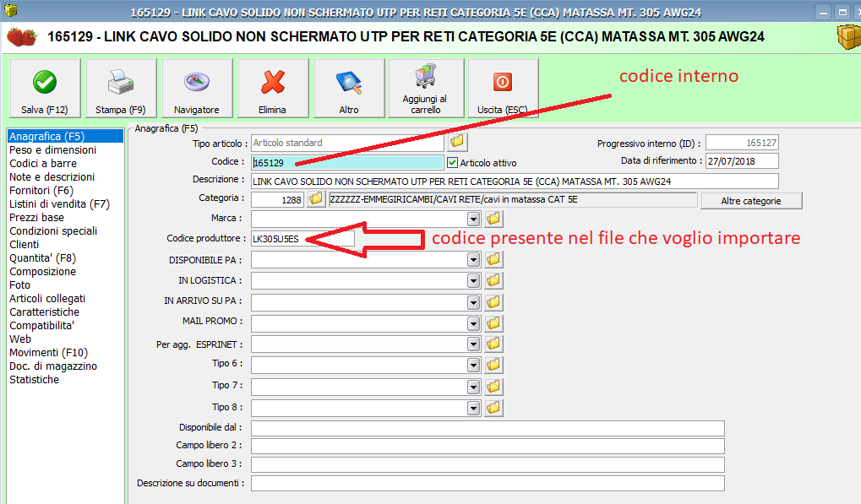Expand the Marca dropdown
Viewport: 861px width, 504px height.
point(473,219)
